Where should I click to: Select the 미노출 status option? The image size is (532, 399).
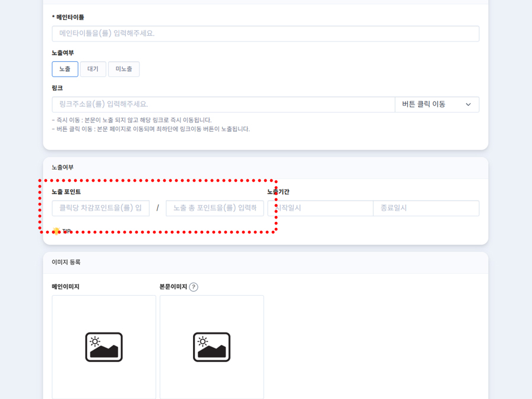(123, 69)
